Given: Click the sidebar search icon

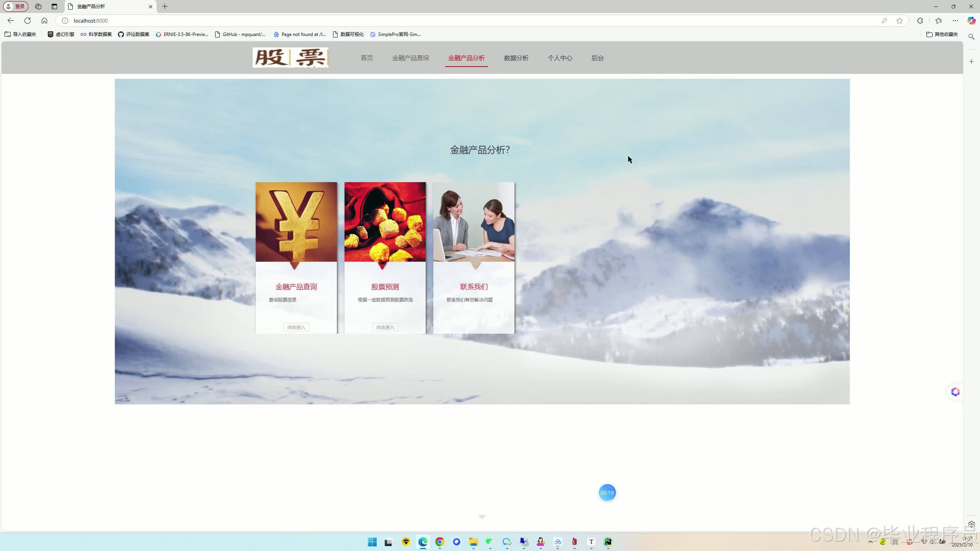Looking at the screenshot, I should (971, 37).
